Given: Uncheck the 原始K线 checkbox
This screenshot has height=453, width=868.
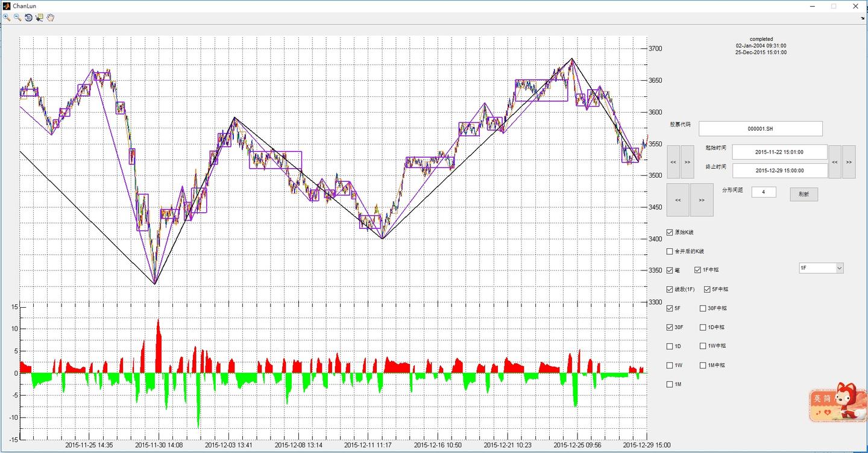Looking at the screenshot, I should tap(670, 233).
